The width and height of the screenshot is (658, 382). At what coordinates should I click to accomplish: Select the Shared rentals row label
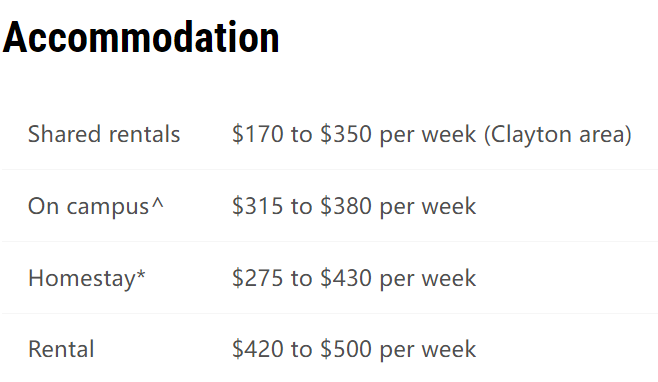point(104,134)
